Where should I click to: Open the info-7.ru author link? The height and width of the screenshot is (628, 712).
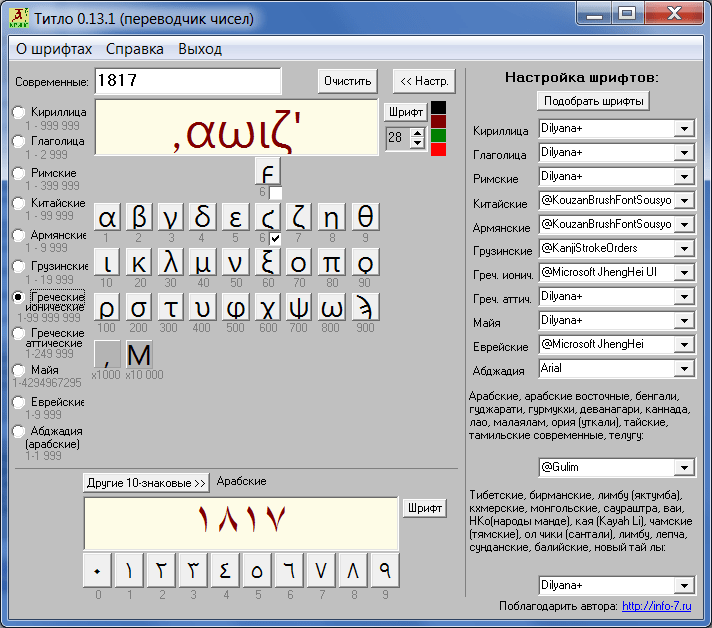click(x=657, y=606)
